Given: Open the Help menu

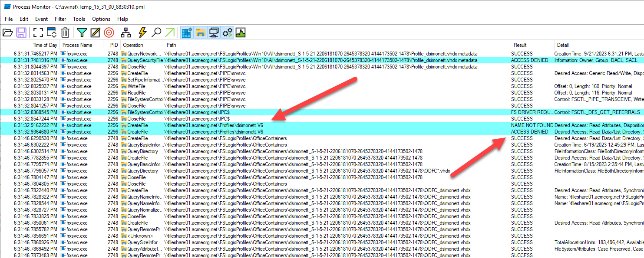Looking at the screenshot, I should point(122,19).
